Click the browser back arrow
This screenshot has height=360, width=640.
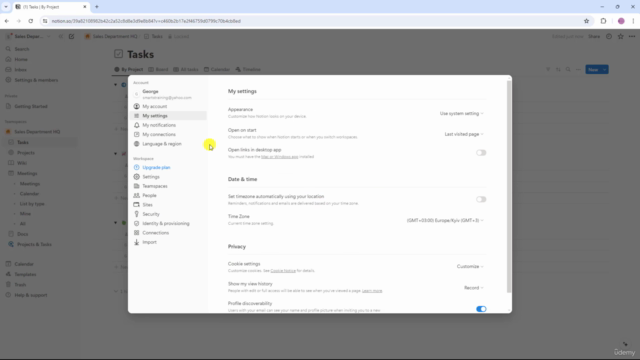point(7,21)
